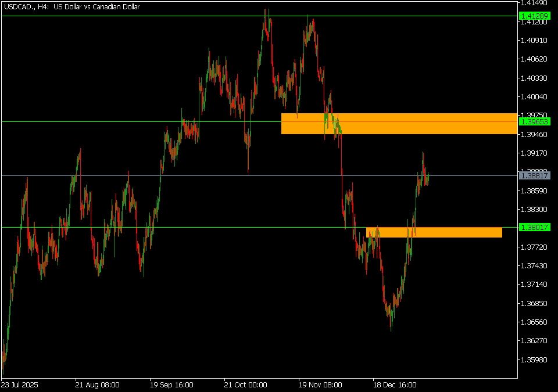Image resolution: width=558 pixels, height=392 pixels.
Task: Click the 21 Oct 00:00 time label
Action: (x=246, y=384)
